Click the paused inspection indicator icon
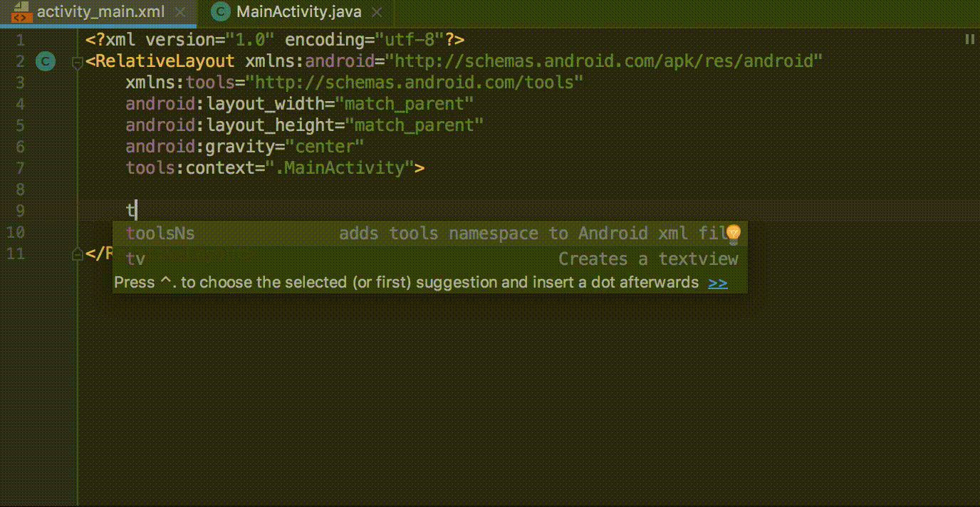The image size is (980, 507). coord(969,40)
